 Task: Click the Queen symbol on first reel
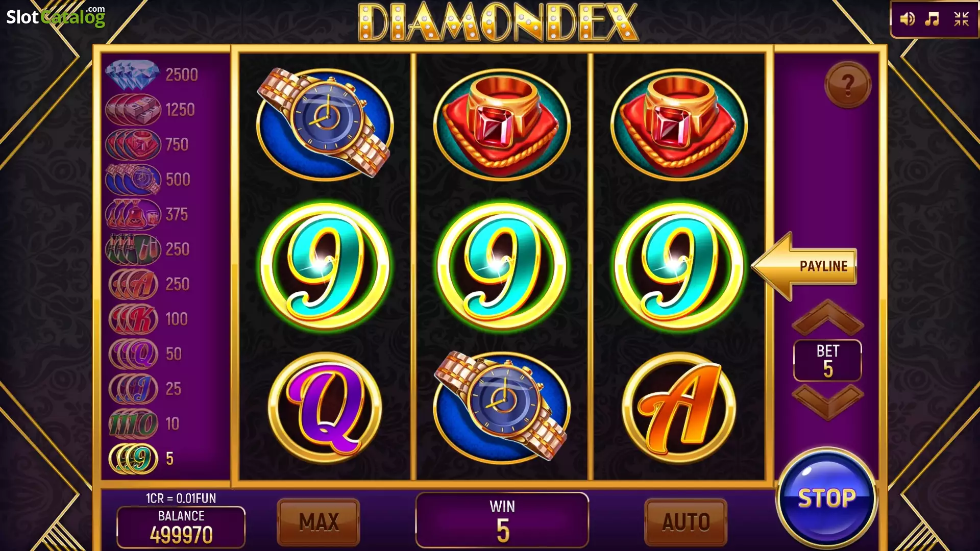pyautogui.click(x=325, y=408)
